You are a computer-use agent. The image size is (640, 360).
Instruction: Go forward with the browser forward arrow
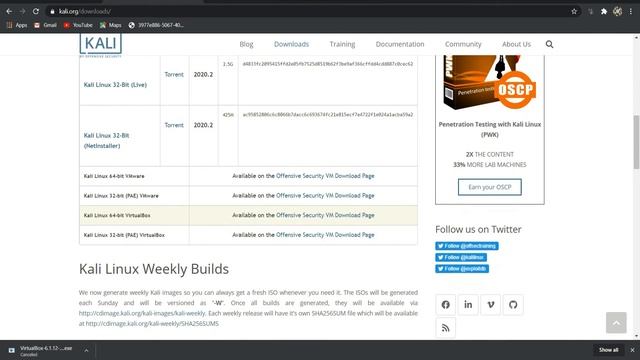[x=22, y=11]
